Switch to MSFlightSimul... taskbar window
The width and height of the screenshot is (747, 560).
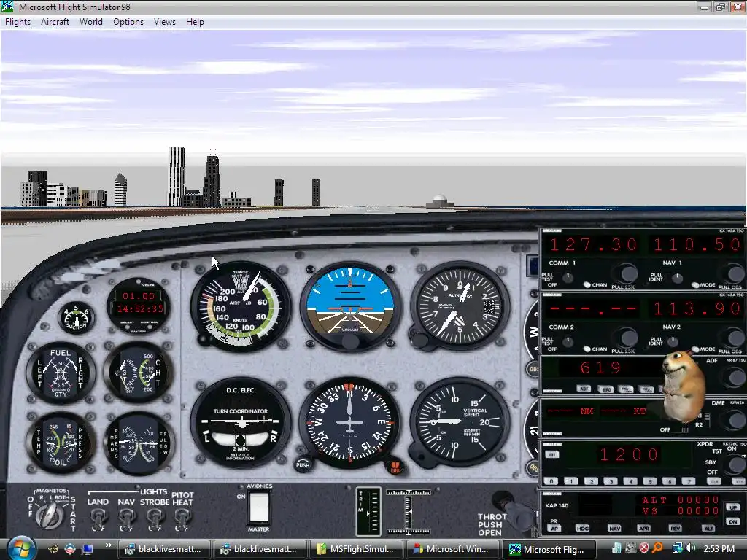coord(356,549)
